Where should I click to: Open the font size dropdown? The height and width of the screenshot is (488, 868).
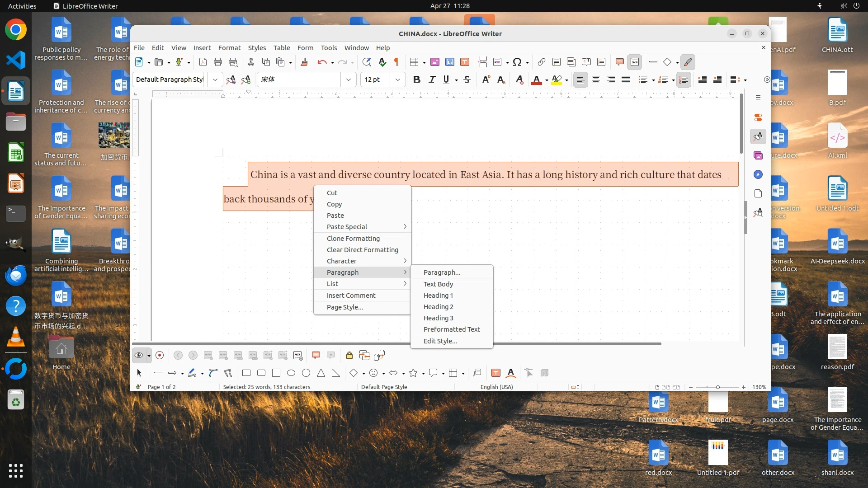[x=398, y=80]
